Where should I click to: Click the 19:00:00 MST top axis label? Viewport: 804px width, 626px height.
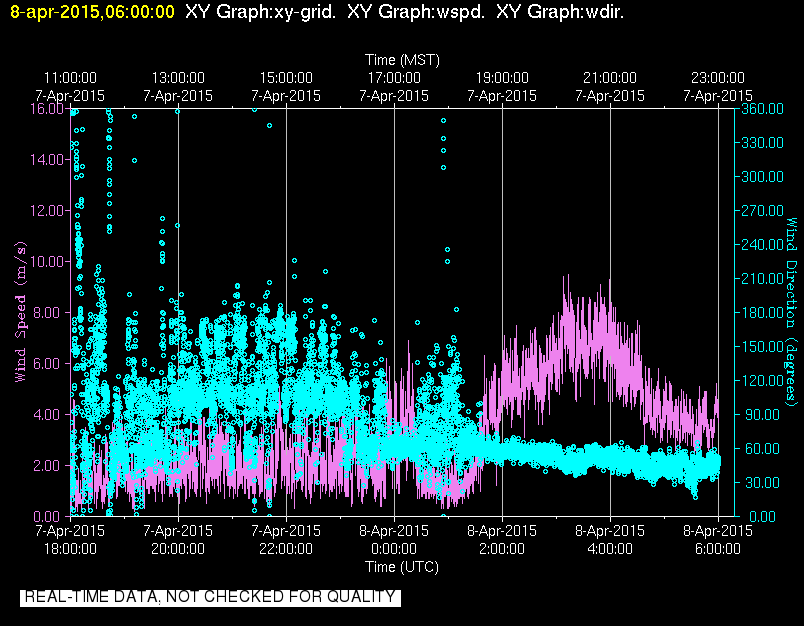click(502, 77)
